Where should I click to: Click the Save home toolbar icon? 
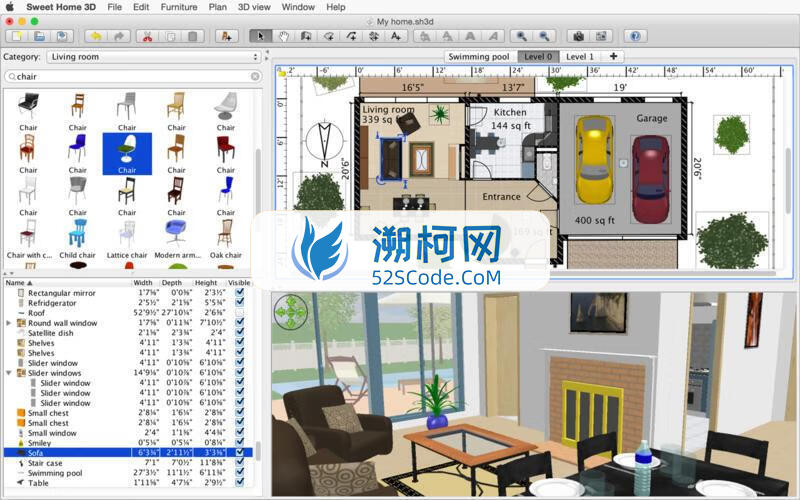[x=62, y=36]
